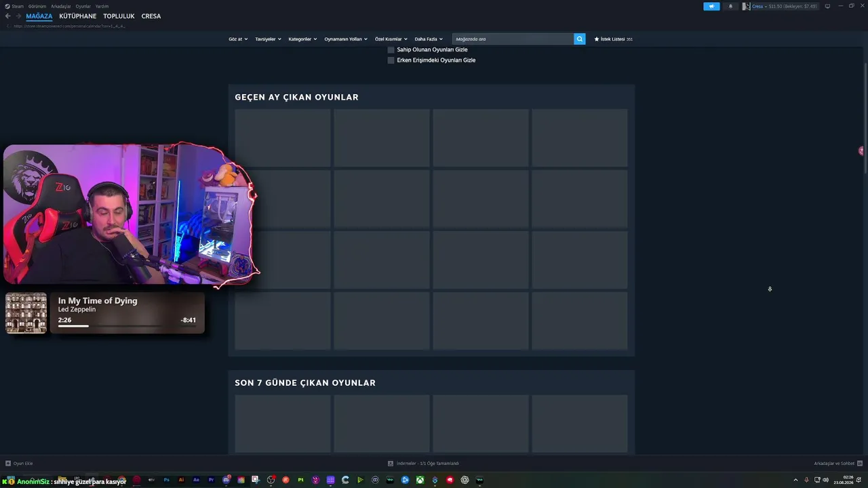Open Illustrator from the taskbar

tap(181, 480)
